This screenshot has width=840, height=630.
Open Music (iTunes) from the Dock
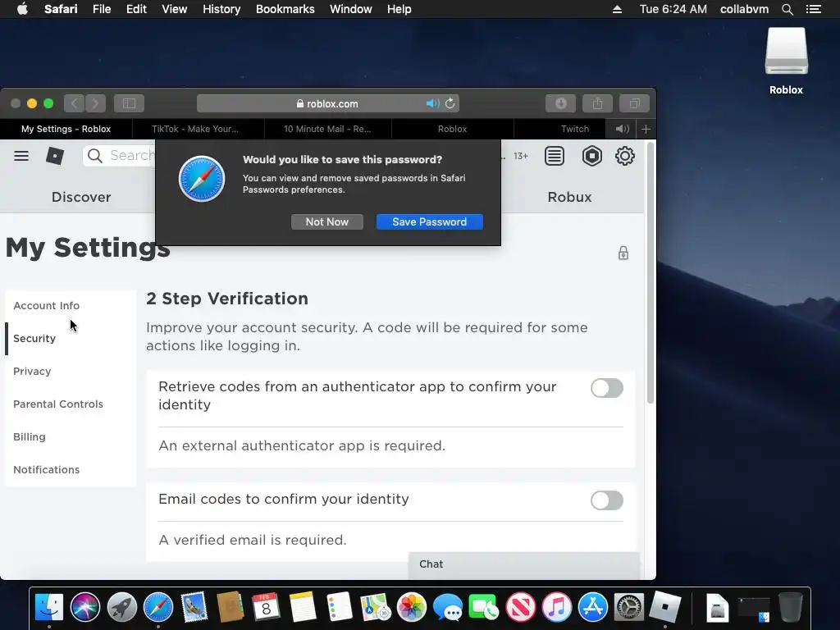557,607
